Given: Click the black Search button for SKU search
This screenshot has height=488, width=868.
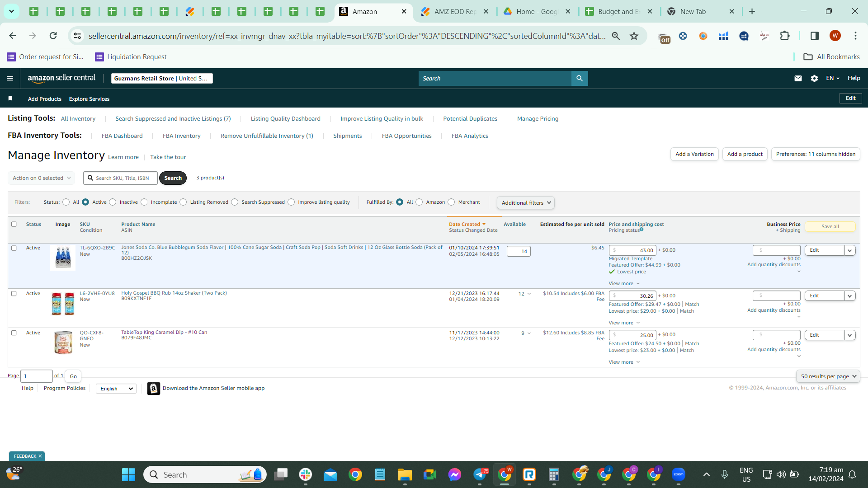Looking at the screenshot, I should pos(173,178).
